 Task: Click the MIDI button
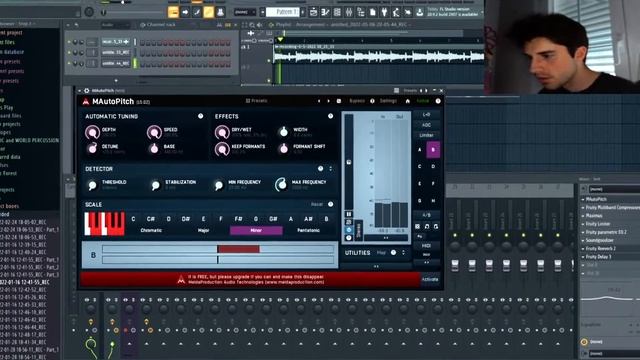pos(426,246)
